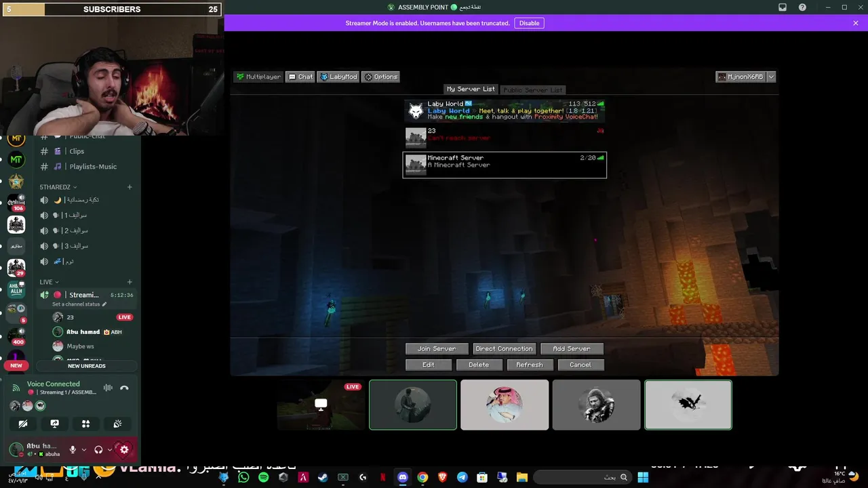The height and width of the screenshot is (488, 868).
Task: Open the Chat tab in the LabyMod top bar
Action: click(300, 77)
